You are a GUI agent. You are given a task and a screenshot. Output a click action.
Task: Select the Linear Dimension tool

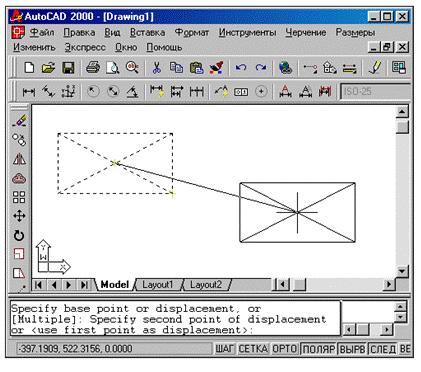pyautogui.click(x=29, y=92)
